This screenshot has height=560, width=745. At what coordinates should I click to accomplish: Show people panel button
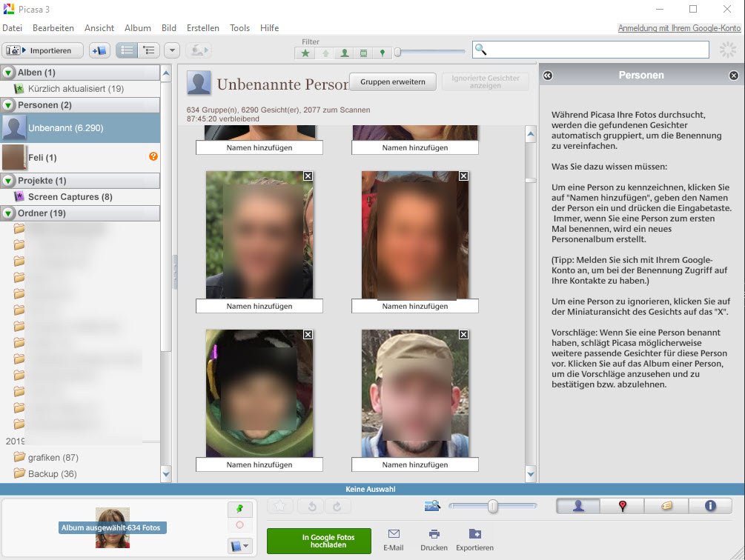click(578, 506)
